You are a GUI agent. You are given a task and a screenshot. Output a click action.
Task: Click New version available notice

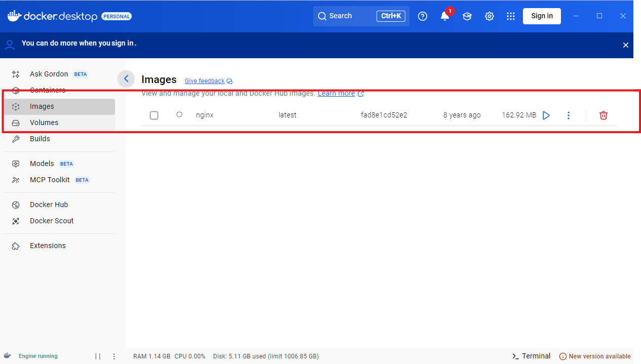595,356
